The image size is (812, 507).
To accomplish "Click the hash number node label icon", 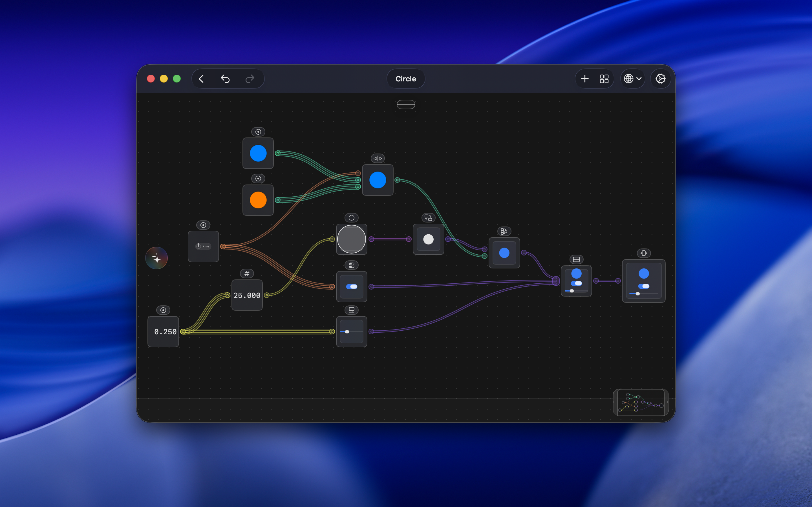I will [247, 273].
